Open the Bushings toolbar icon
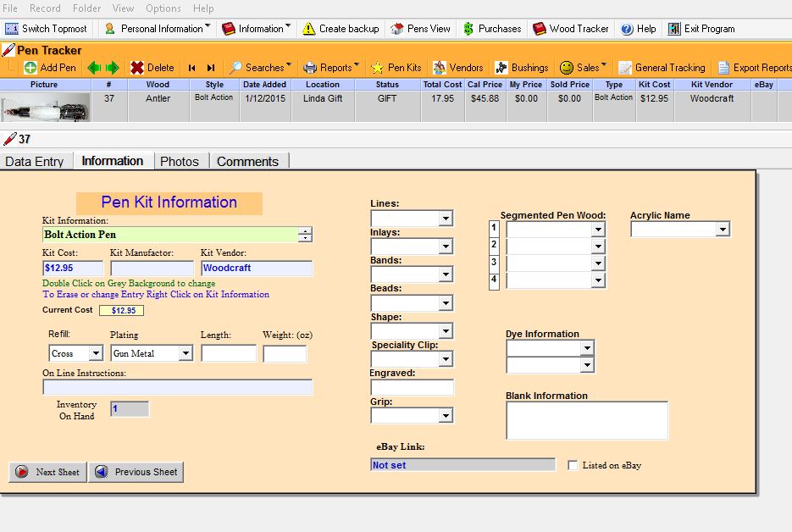 tap(501, 68)
